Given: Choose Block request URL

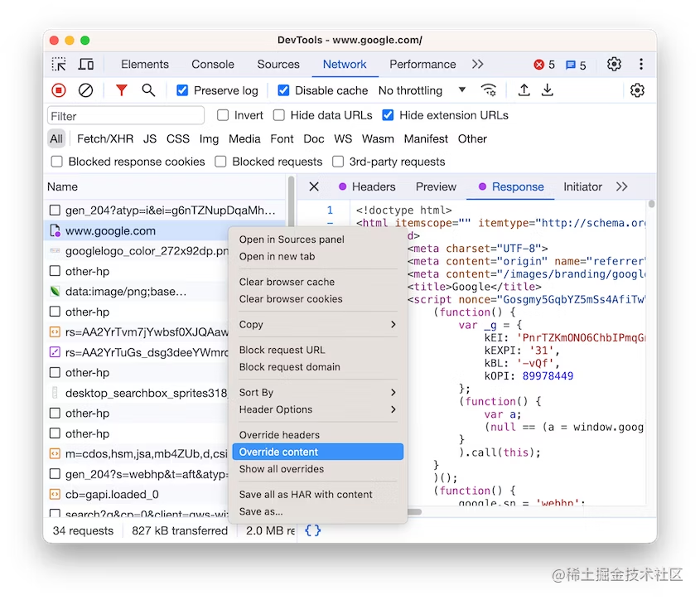Looking at the screenshot, I should click(317, 350).
